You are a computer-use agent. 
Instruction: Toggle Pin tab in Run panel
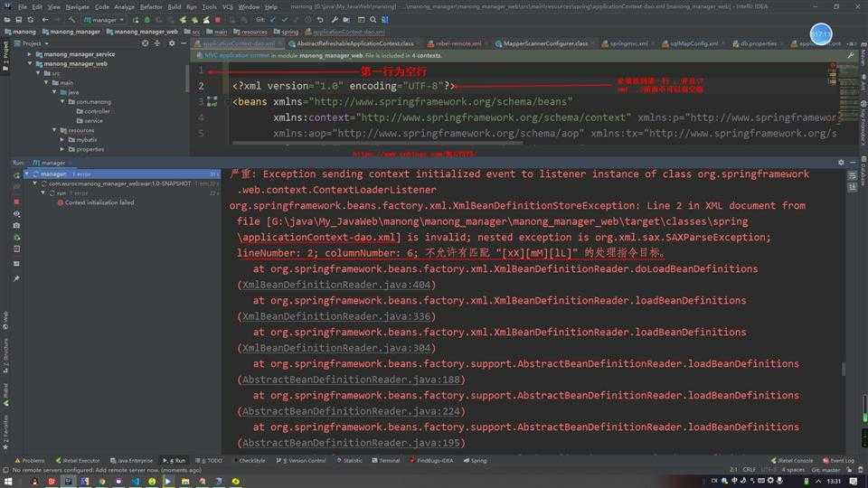16,278
